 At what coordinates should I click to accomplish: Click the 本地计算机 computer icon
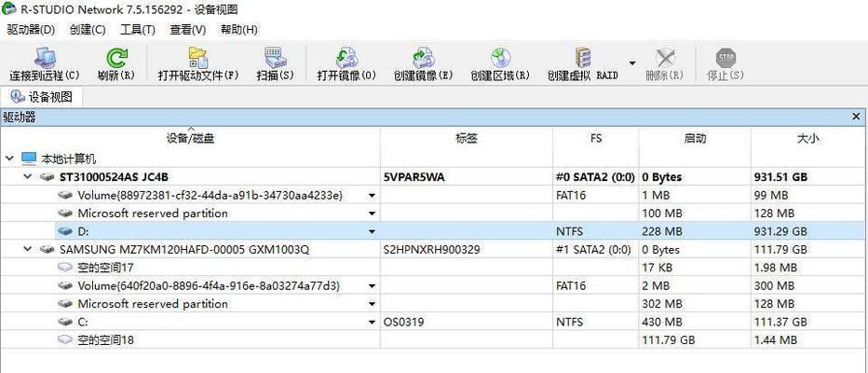(x=29, y=159)
